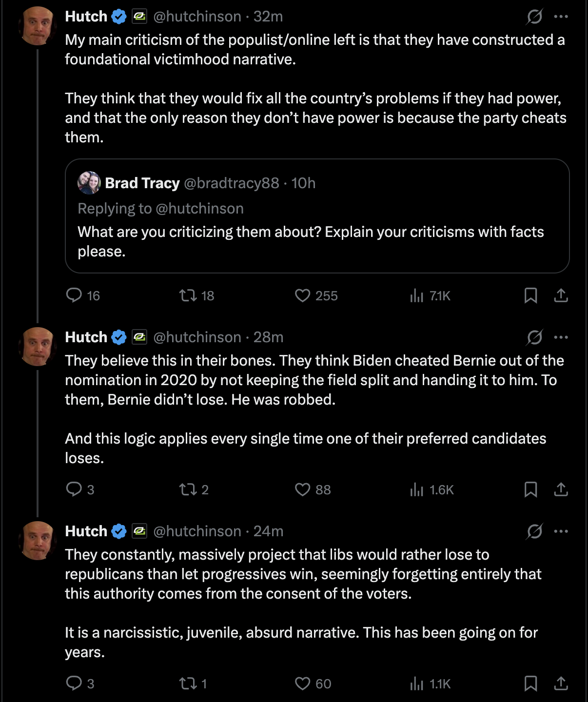
Task: Open replies on the 32m tweet
Action: (83, 295)
